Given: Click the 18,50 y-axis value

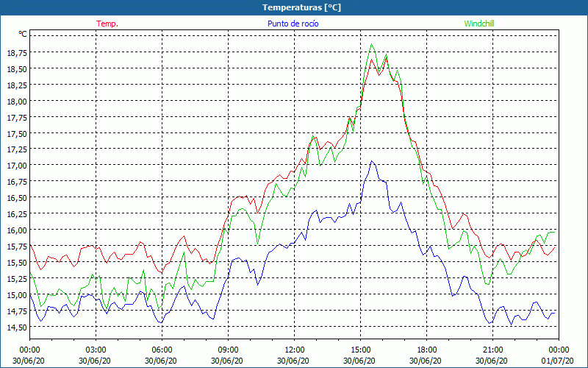Looking at the screenshot, I should pyautogui.click(x=17, y=68).
